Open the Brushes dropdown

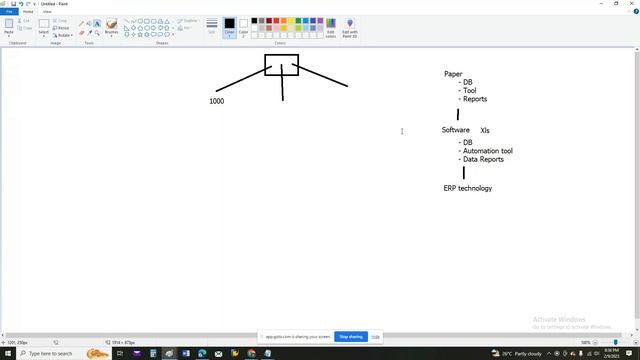pyautogui.click(x=111, y=28)
